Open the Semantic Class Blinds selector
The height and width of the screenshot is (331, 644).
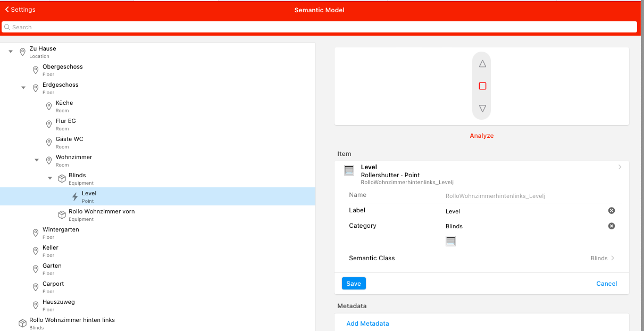click(x=602, y=258)
